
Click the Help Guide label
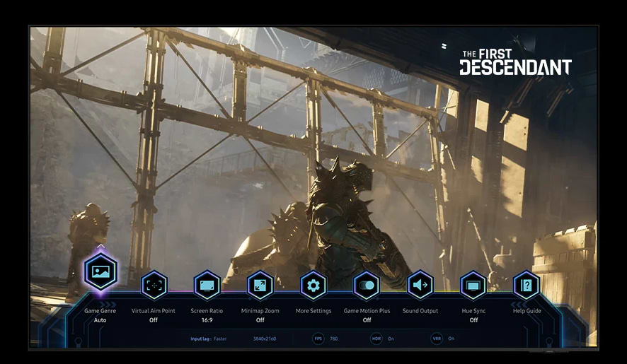[527, 311]
